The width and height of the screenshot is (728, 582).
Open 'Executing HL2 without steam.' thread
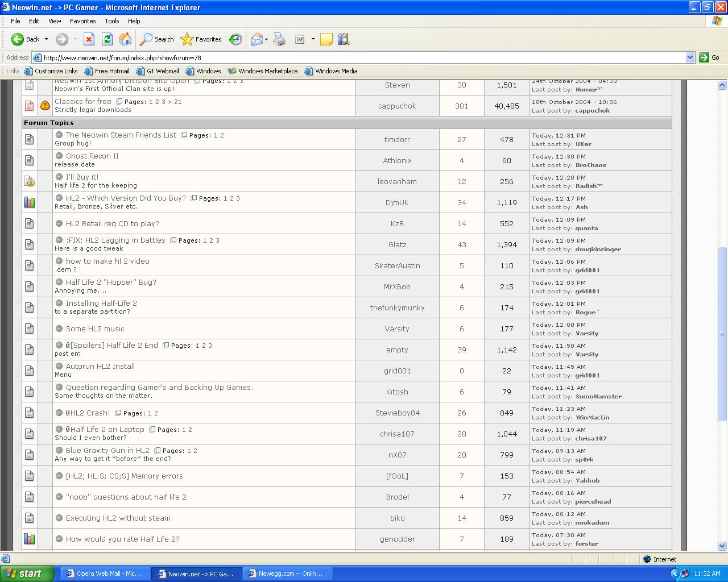119,518
